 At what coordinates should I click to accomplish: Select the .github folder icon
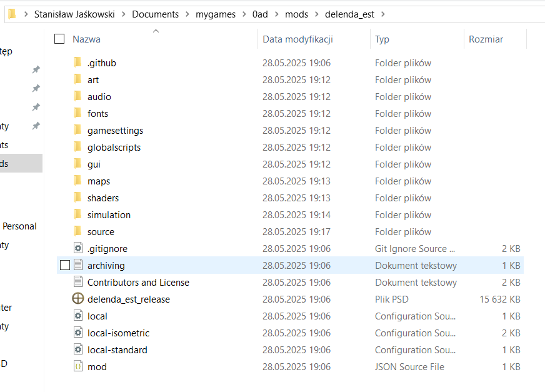click(x=78, y=63)
